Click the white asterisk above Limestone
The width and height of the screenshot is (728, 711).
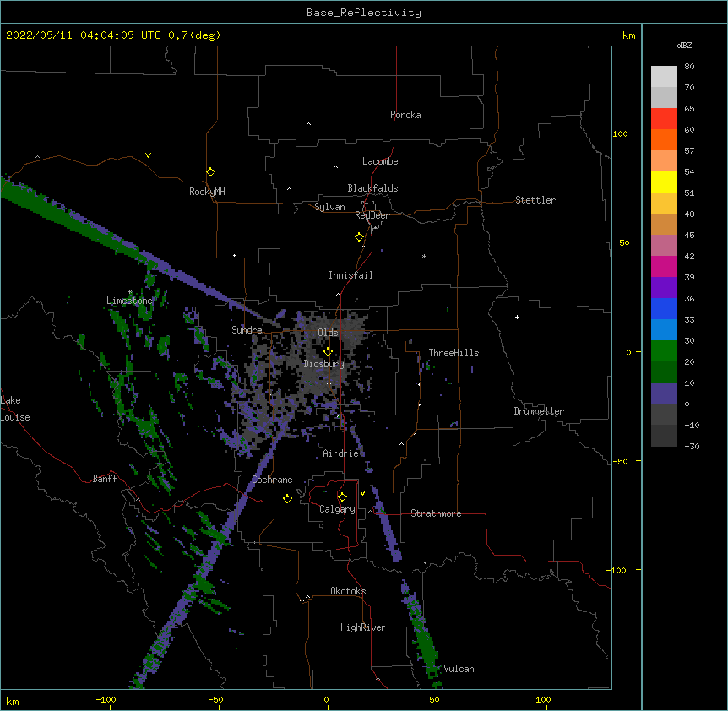point(129,292)
